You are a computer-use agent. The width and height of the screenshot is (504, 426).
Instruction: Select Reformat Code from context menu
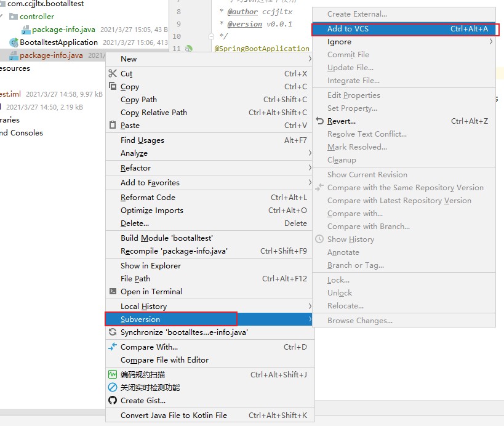(x=148, y=198)
